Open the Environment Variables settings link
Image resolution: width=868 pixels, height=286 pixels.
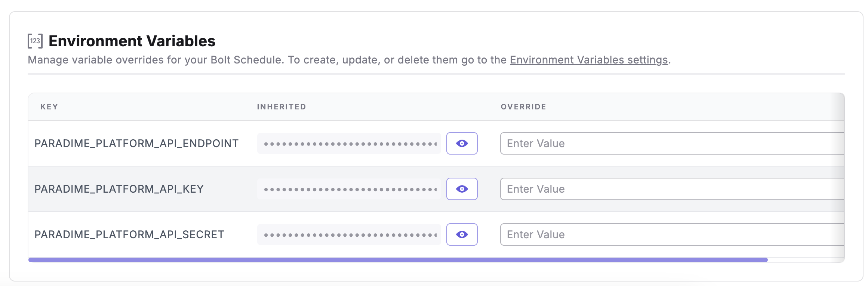pyautogui.click(x=589, y=60)
